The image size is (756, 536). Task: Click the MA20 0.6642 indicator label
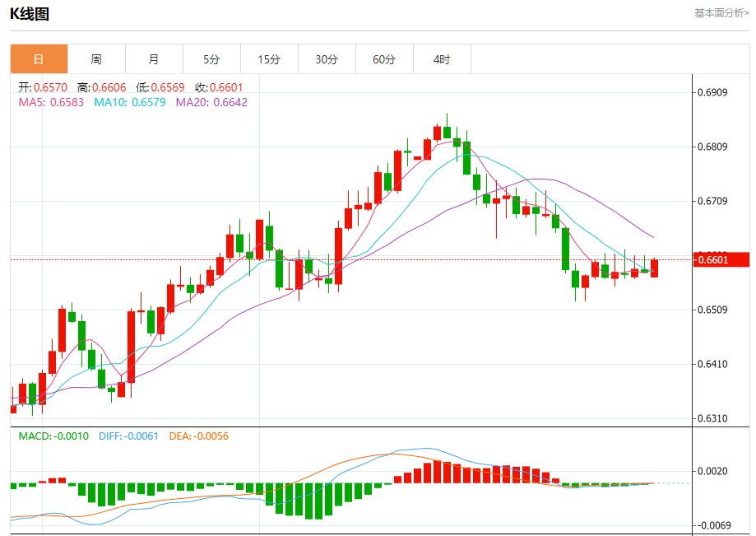[211, 102]
